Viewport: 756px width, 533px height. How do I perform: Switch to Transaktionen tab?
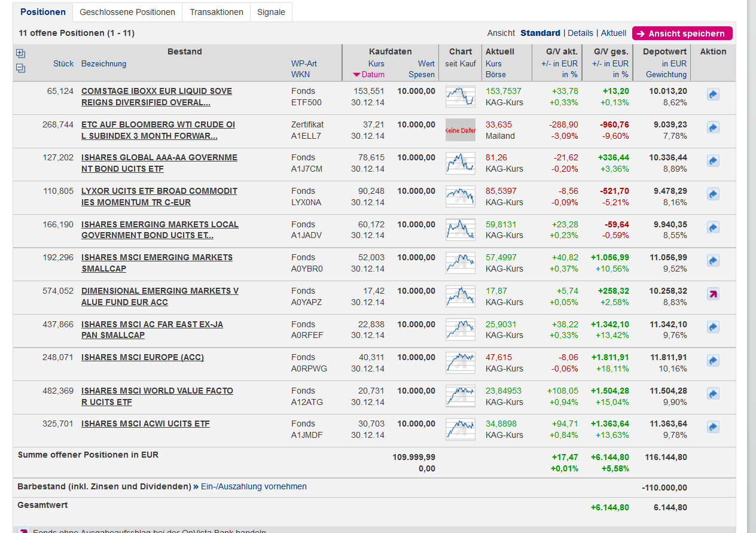coord(217,12)
